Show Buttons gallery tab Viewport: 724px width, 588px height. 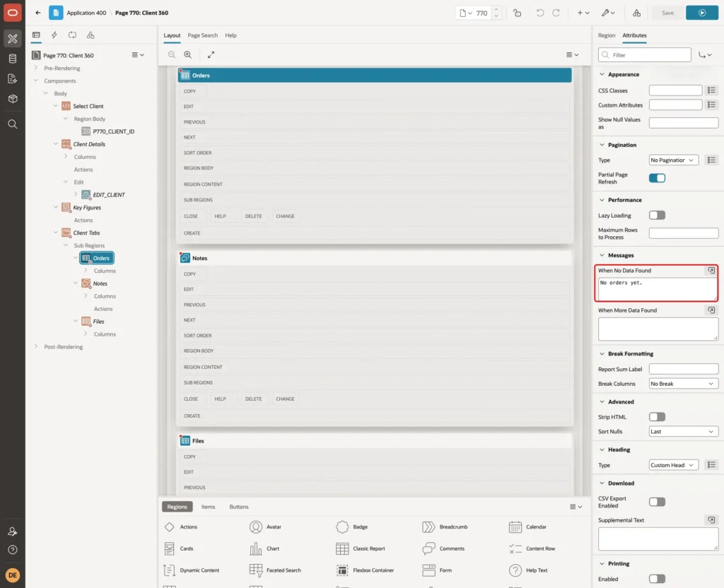[x=239, y=507]
